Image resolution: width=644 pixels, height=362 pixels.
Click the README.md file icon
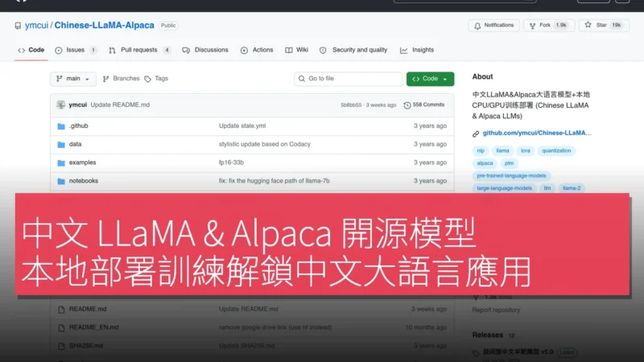tap(61, 310)
